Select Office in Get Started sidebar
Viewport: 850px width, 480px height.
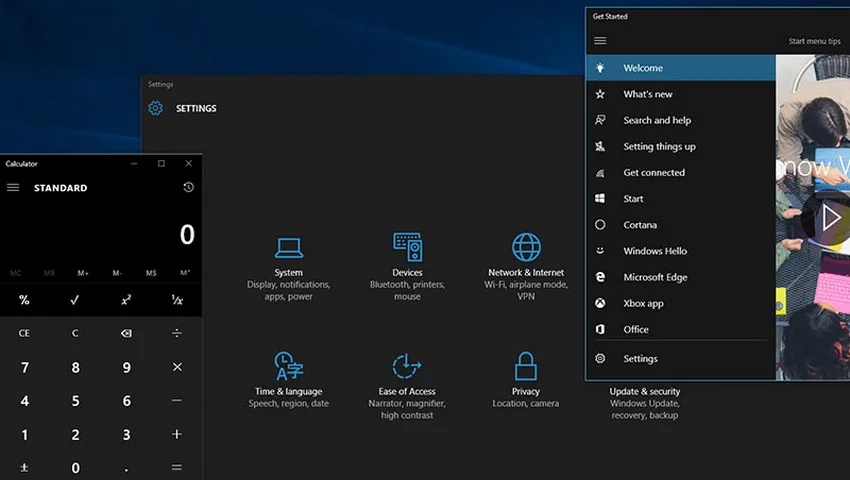[681, 329]
